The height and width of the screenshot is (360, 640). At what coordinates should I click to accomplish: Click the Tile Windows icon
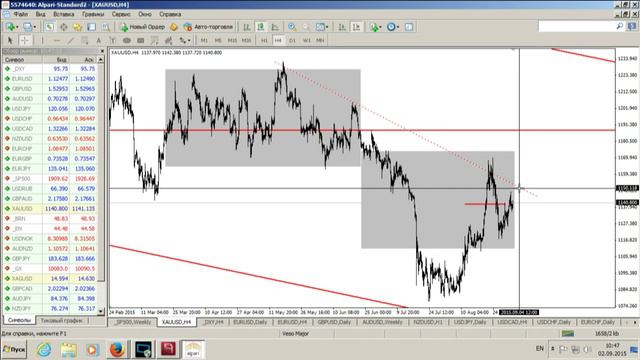(x=320, y=27)
